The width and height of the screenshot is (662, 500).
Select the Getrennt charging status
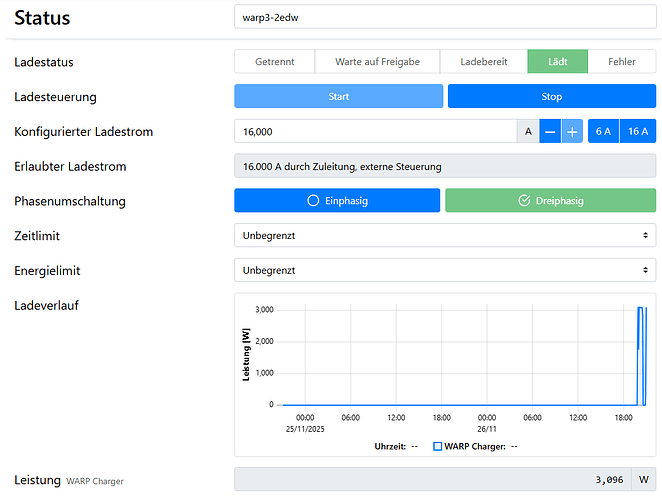(274, 62)
